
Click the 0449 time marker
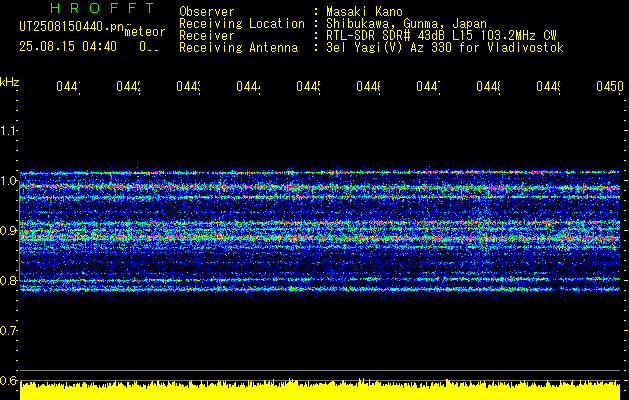pyautogui.click(x=549, y=86)
